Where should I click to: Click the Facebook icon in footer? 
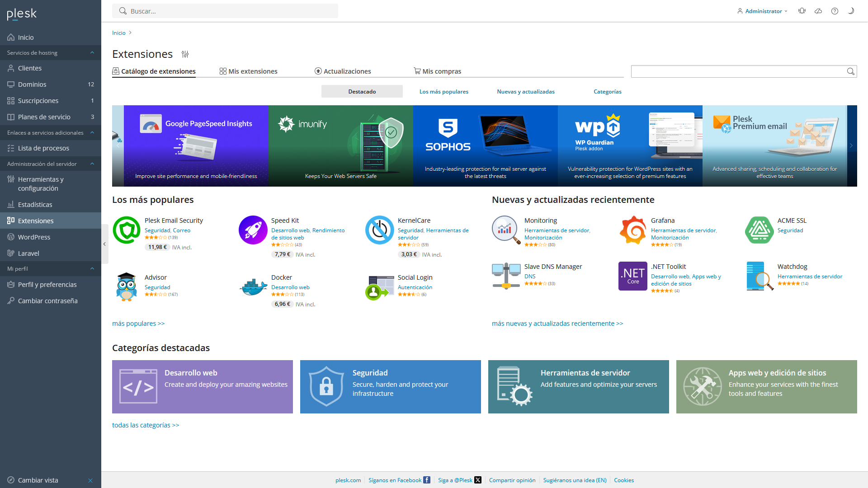pos(427,480)
